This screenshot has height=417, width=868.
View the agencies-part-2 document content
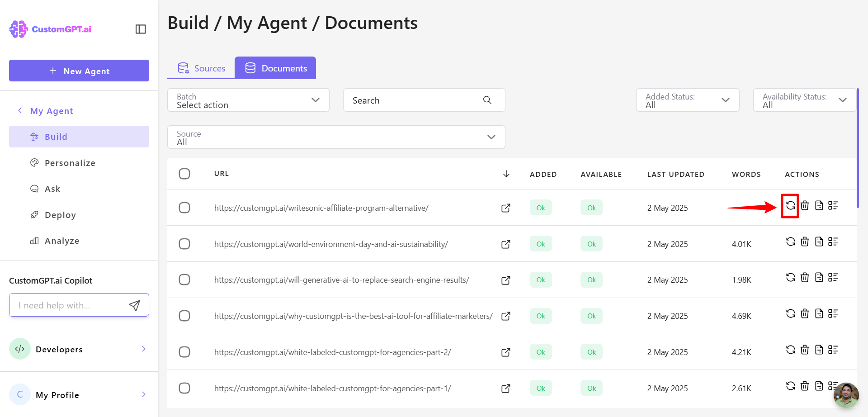tap(819, 350)
